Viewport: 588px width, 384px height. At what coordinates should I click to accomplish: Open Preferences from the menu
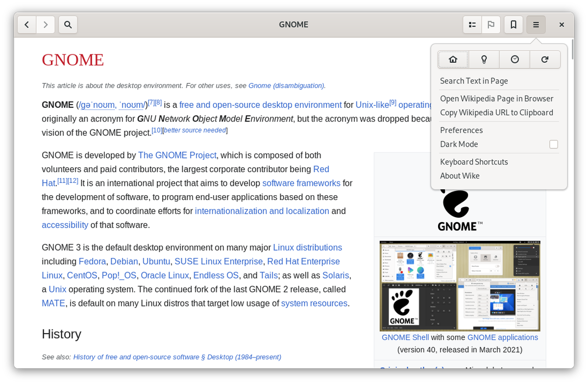pyautogui.click(x=461, y=130)
